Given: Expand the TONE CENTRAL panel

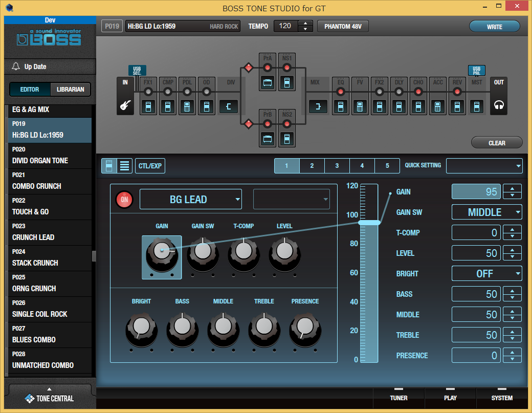Looking at the screenshot, I should pos(50,396).
